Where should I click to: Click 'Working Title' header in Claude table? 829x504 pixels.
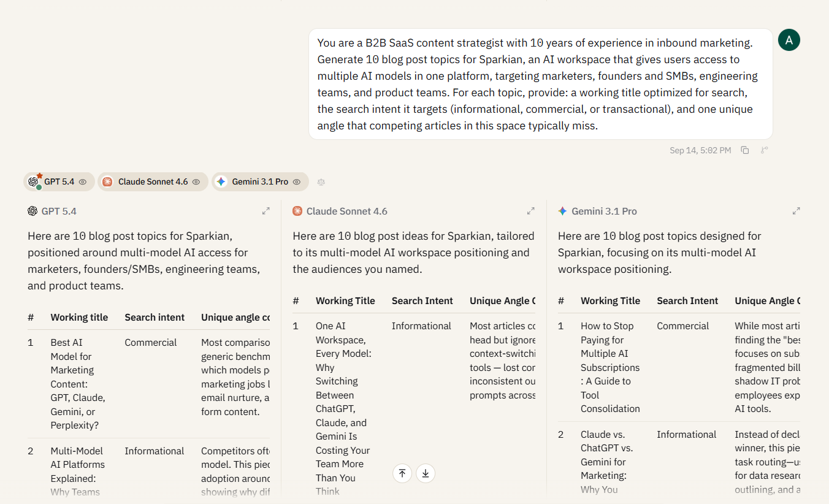(x=345, y=301)
